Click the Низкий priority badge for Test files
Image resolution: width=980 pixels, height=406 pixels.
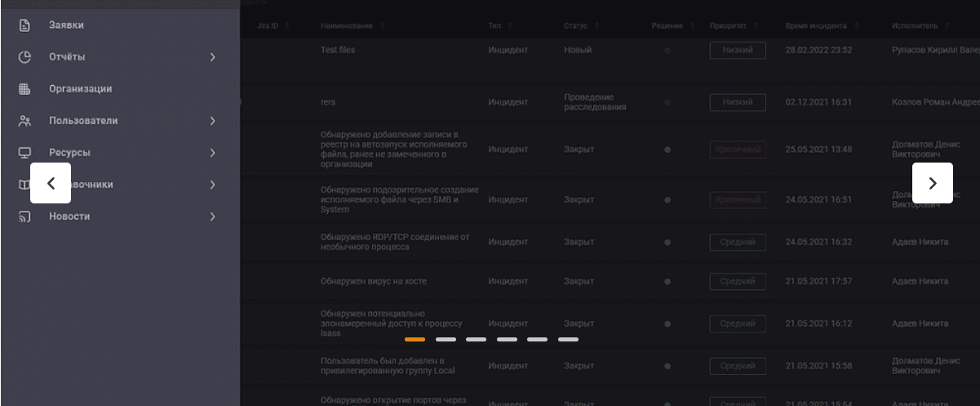pos(737,51)
